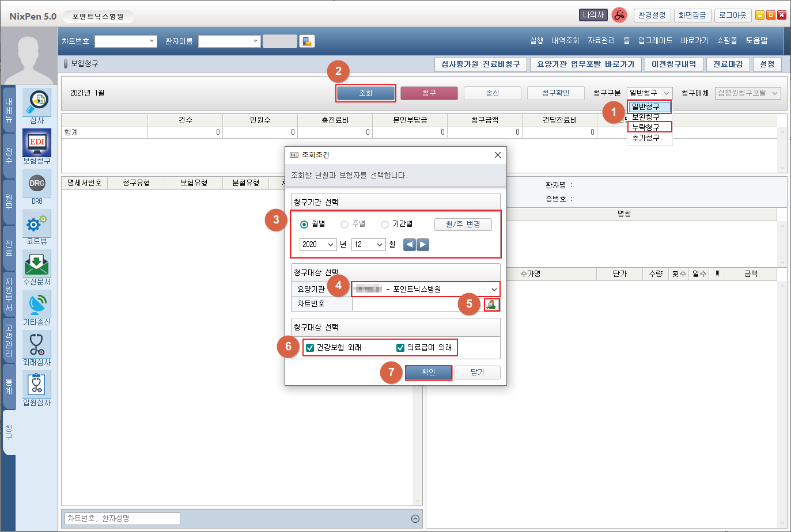The height and width of the screenshot is (532, 791).
Task: Open the 외래심사 stethoscope icon
Action: point(37,344)
